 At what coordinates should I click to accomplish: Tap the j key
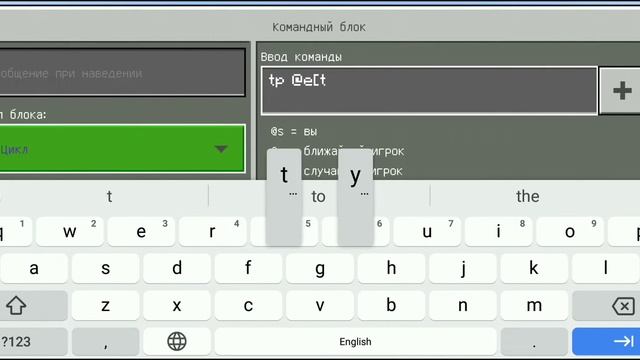(463, 268)
